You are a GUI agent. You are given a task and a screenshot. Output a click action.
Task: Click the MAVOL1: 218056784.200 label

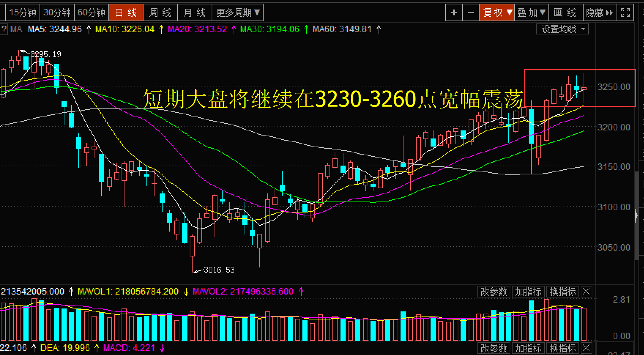point(128,292)
